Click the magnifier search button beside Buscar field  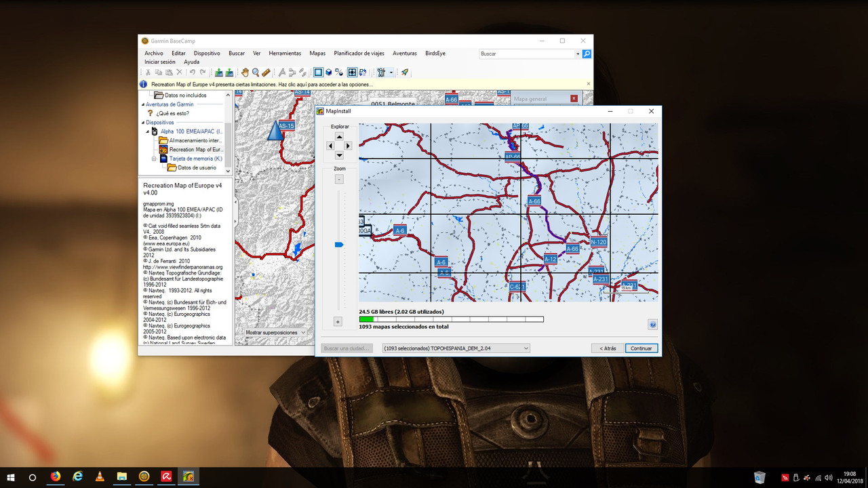pos(587,54)
